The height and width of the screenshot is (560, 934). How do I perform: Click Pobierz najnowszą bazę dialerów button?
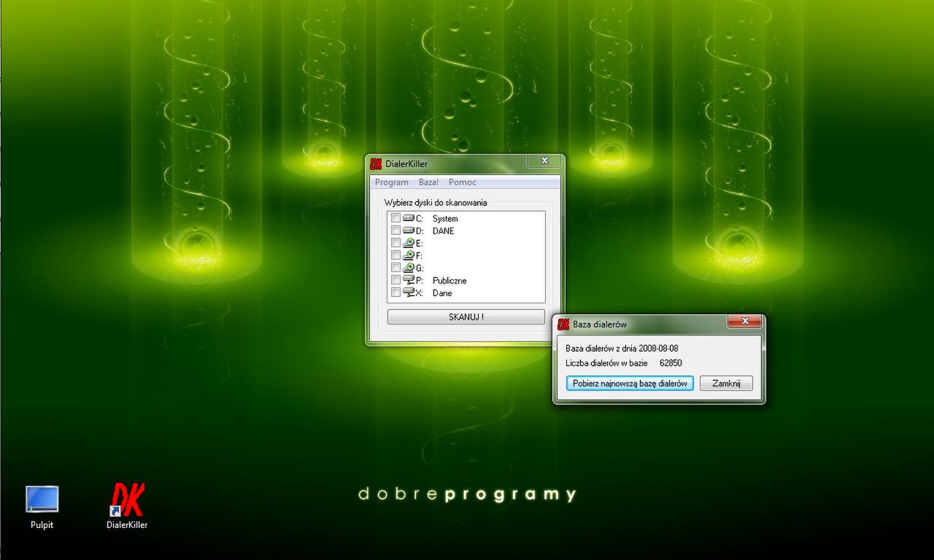(x=630, y=384)
